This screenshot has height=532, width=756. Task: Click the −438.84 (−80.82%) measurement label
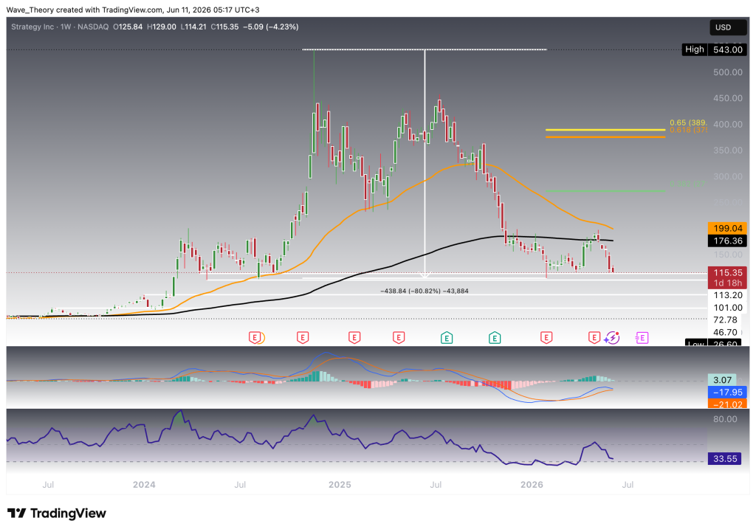[x=425, y=291]
